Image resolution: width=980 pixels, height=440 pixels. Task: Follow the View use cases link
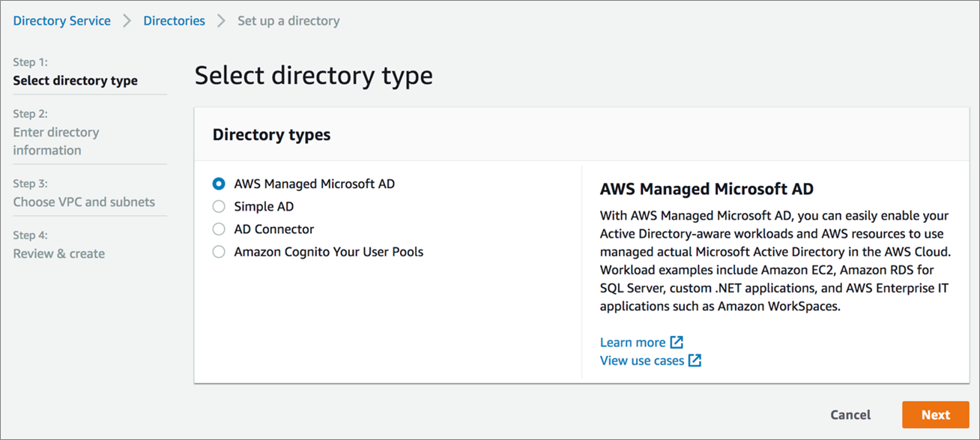tap(642, 361)
